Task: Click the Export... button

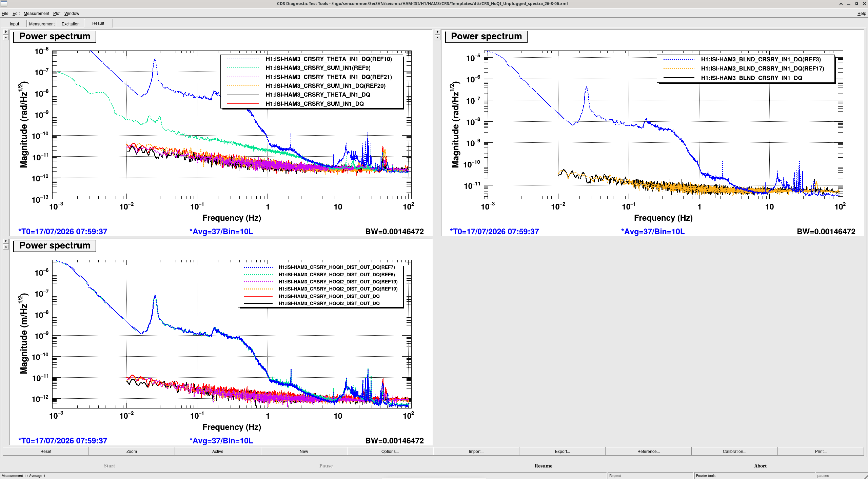Action: [562, 451]
